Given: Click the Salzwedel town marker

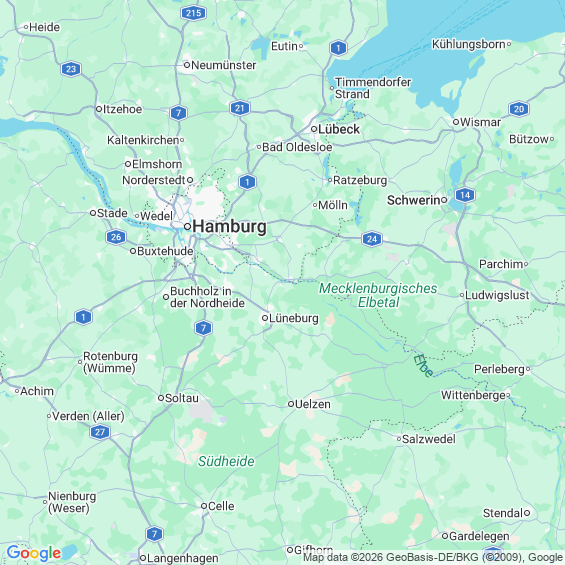Looking at the screenshot, I should (399, 439).
